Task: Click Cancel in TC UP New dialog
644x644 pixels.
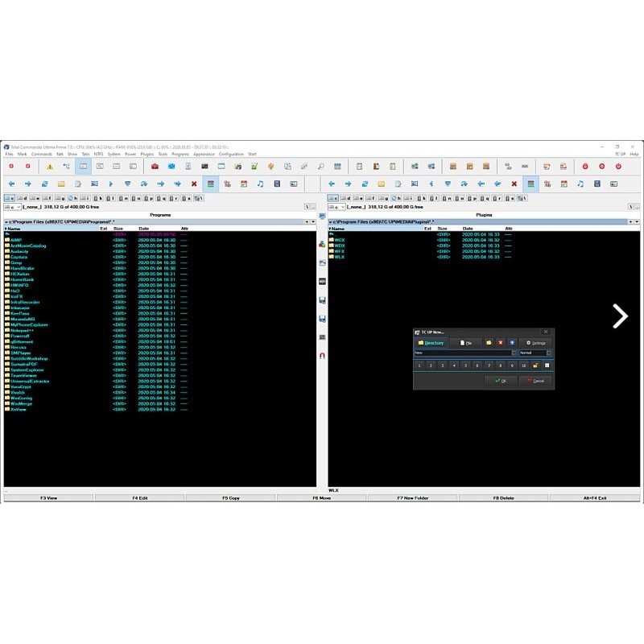Action: coord(535,381)
